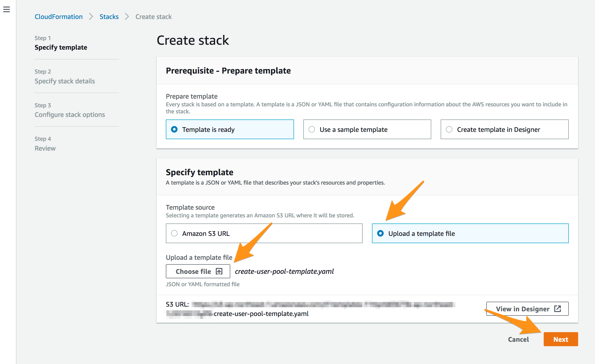Screen dimensions: 595x364
Task: Go to Step 2 Specify stack details
Action: click(x=65, y=81)
